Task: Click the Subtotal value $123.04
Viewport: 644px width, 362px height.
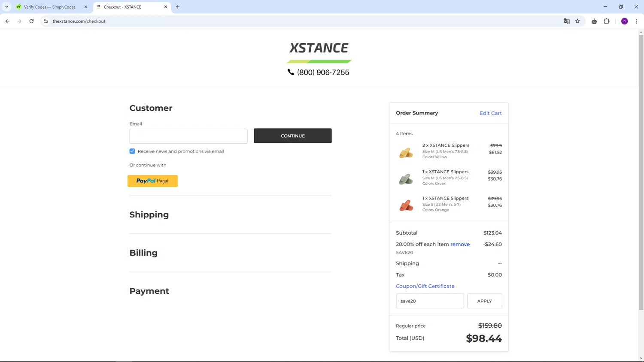Action: click(492, 233)
